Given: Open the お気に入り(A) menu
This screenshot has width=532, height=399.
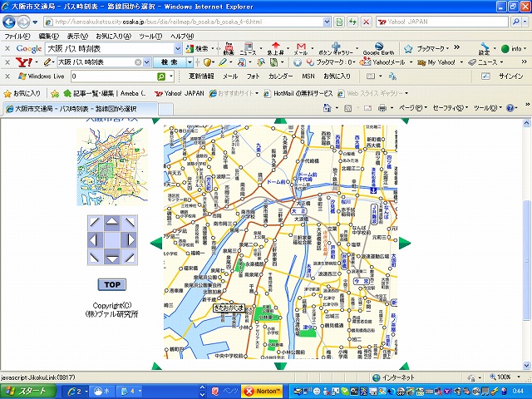Looking at the screenshot, I should click(x=114, y=37).
